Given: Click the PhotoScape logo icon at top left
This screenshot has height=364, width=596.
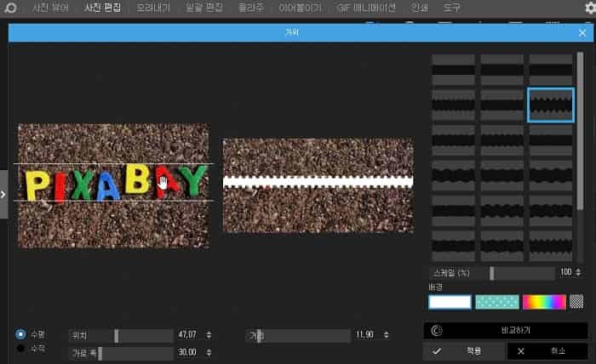Looking at the screenshot, I should (10, 8).
